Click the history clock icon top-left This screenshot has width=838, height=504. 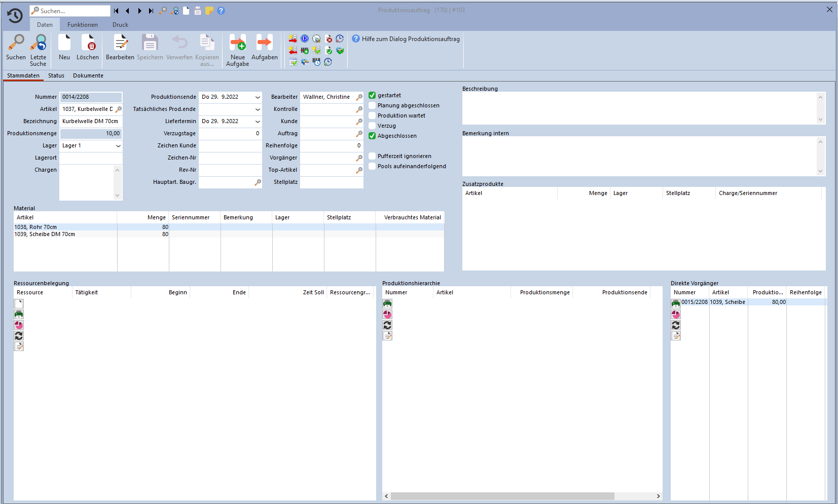15,16
